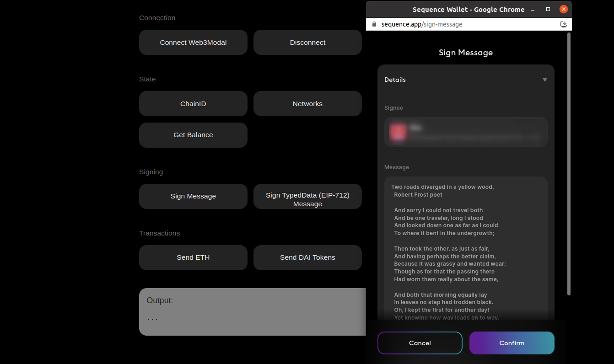This screenshot has width=614, height=364.
Task: Click the Sign Message page heading
Action: pyautogui.click(x=466, y=53)
